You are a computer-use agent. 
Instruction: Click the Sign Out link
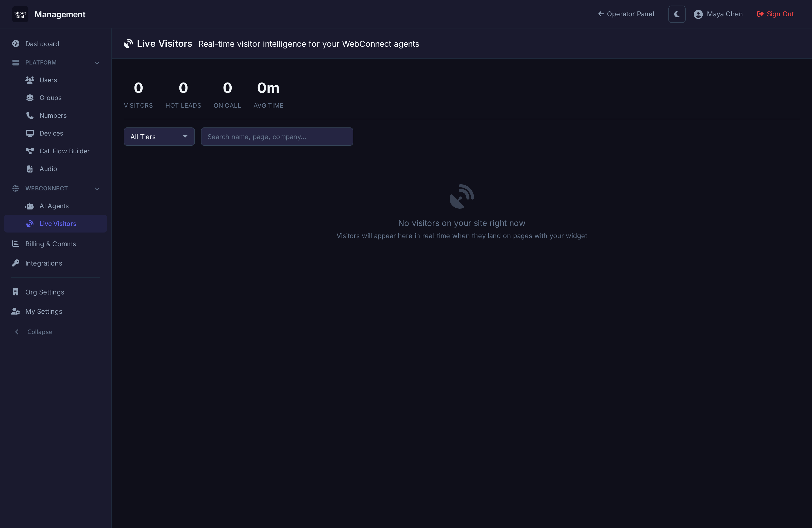coord(775,14)
